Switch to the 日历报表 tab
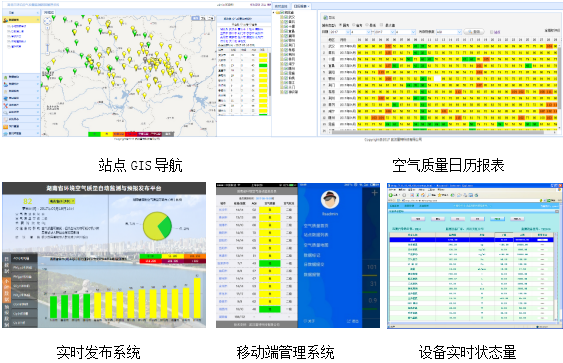Screen dimensions: 563x363 [301, 6]
